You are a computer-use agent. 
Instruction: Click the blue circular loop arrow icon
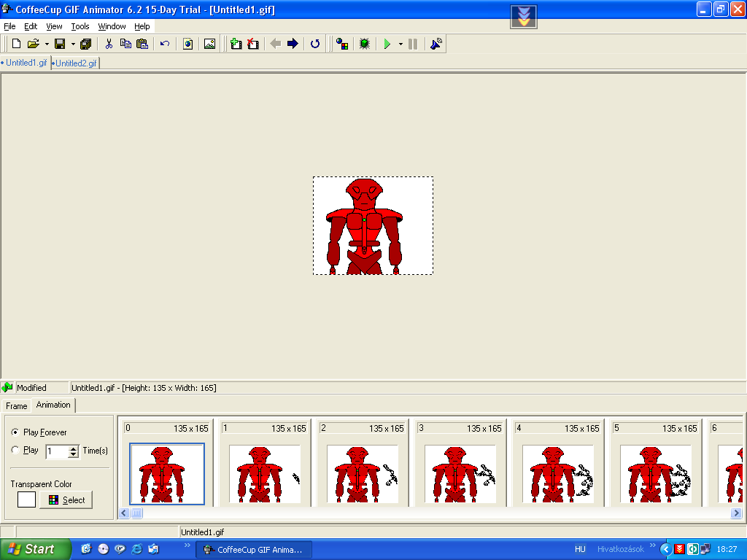[315, 44]
